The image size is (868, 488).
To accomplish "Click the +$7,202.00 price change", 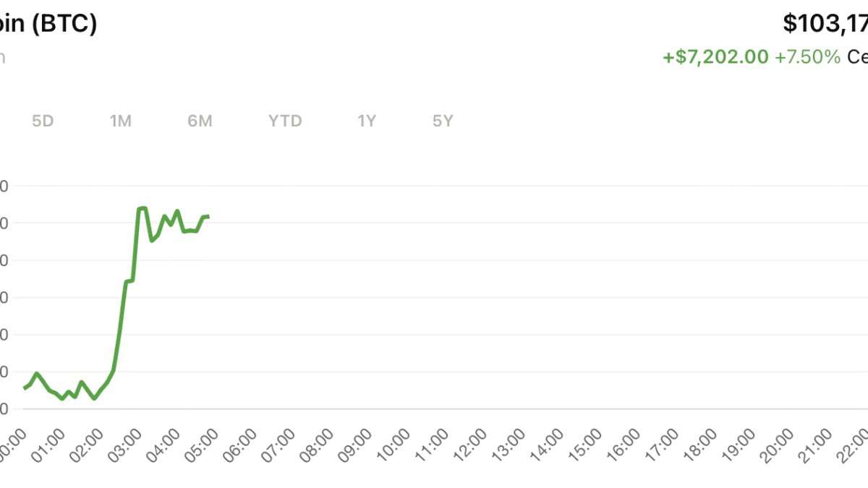I will click(x=715, y=57).
